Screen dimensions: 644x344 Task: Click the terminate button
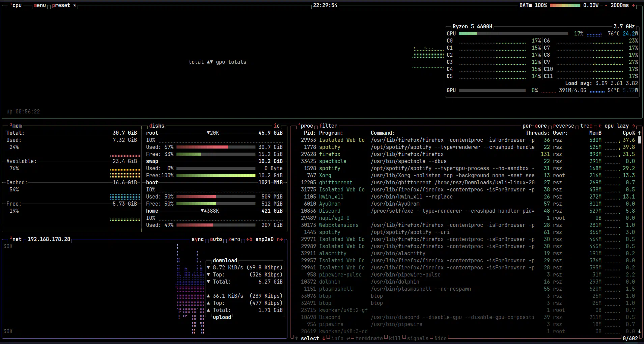369,339
